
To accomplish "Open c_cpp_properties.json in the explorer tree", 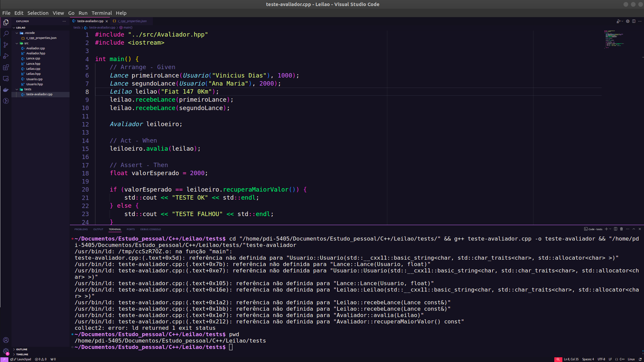I will (x=41, y=38).
